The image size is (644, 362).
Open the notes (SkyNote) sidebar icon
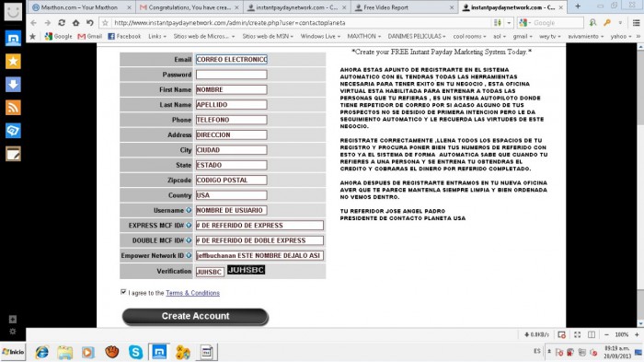(13, 154)
